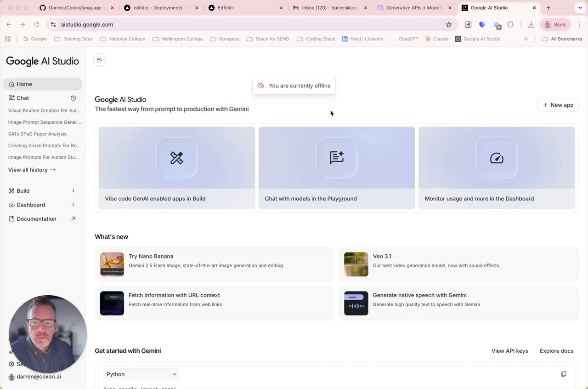588x389 pixels.
Task: Select Home in the sidebar
Action: point(42,84)
